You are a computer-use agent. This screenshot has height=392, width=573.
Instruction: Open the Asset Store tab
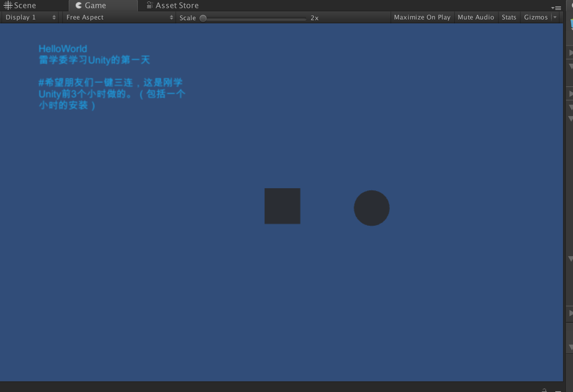click(x=173, y=6)
